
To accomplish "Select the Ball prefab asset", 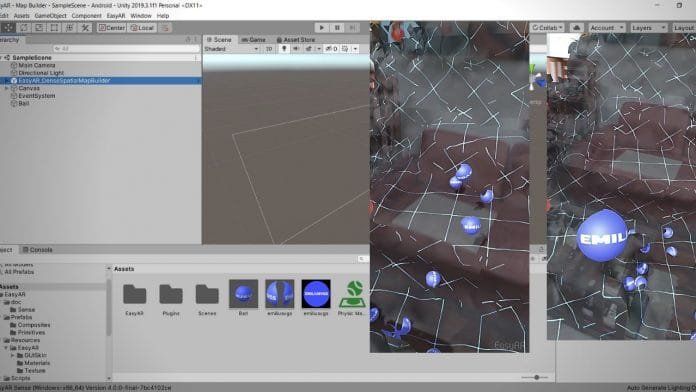I will pos(243,297).
